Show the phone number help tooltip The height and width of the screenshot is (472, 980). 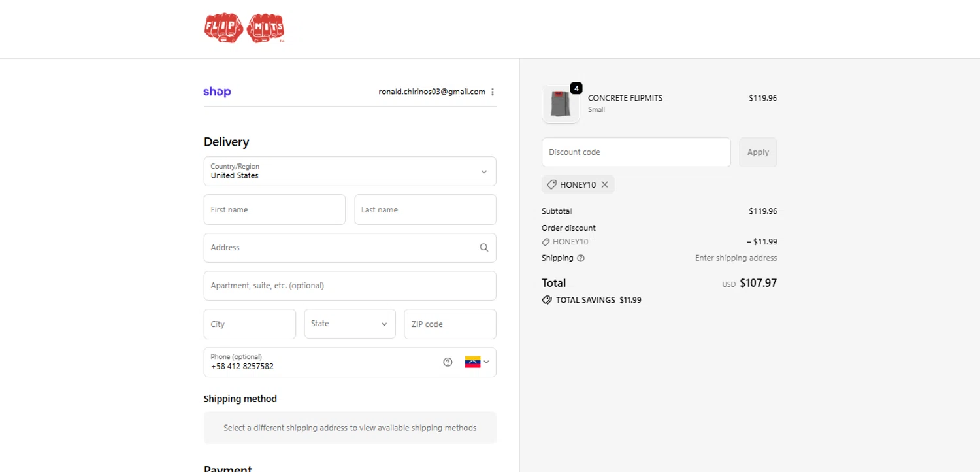(448, 362)
